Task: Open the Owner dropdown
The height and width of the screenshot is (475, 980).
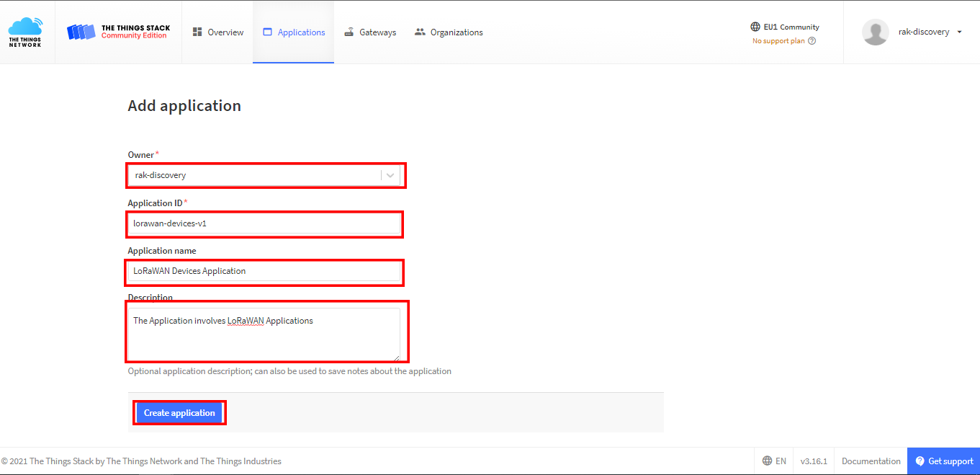Action: click(x=389, y=175)
